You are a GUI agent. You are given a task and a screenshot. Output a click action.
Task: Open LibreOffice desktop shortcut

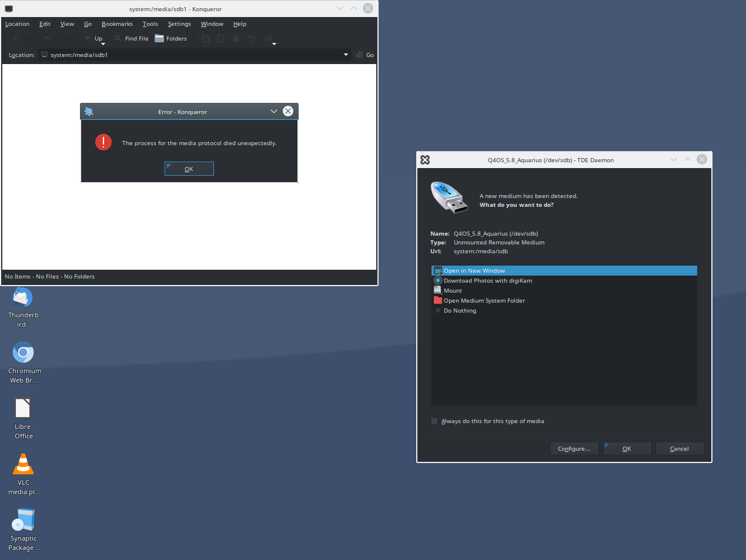point(23,408)
